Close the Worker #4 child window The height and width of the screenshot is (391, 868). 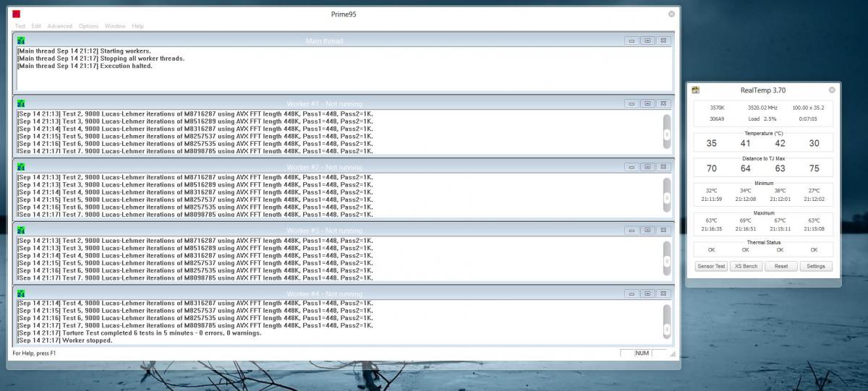coord(664,293)
